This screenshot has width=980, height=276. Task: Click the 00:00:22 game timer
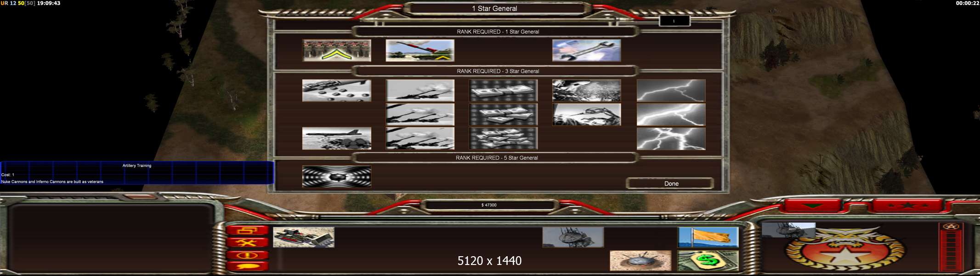[968, 3]
